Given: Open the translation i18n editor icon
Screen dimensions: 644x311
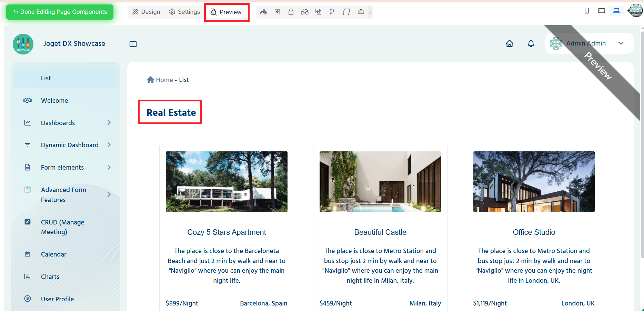Looking at the screenshot, I should click(x=318, y=12).
